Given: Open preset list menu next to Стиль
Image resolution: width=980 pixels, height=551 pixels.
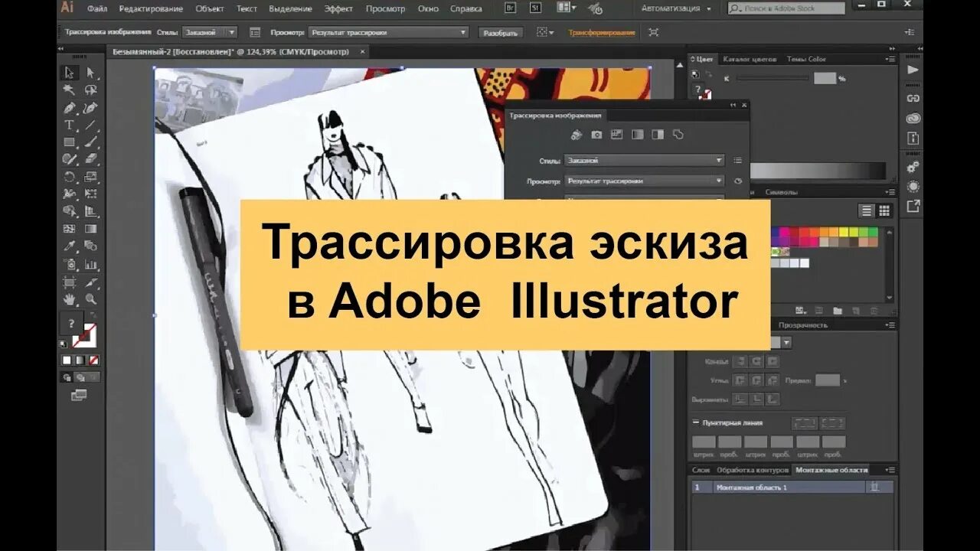Looking at the screenshot, I should [x=738, y=161].
